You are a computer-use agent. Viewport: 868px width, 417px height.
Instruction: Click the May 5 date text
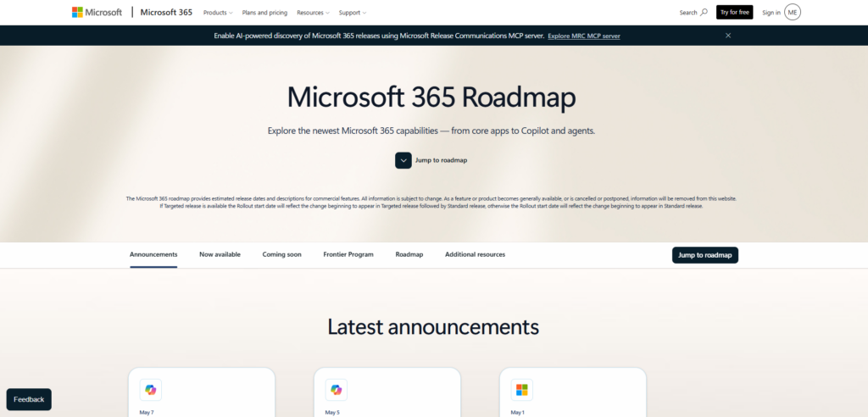[332, 413]
